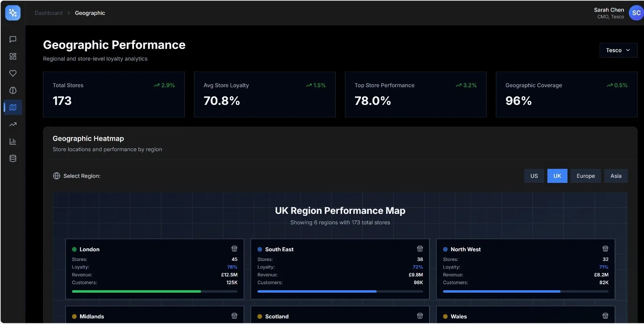Open the Midlands region card title
Viewport: 644px width, 324px height.
tap(92, 316)
